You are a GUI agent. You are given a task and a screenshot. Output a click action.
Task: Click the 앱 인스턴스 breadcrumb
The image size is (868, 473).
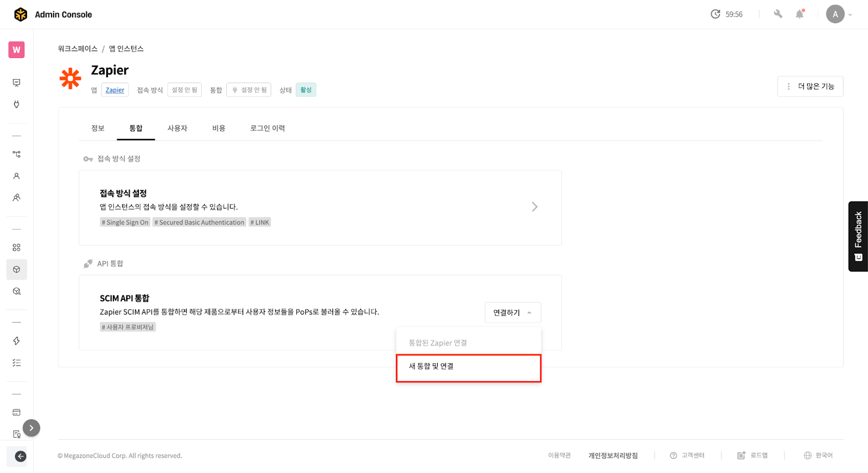pos(126,49)
